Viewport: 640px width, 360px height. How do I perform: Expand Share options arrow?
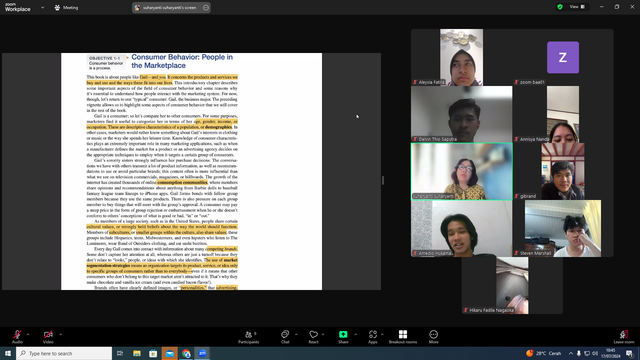(355, 334)
